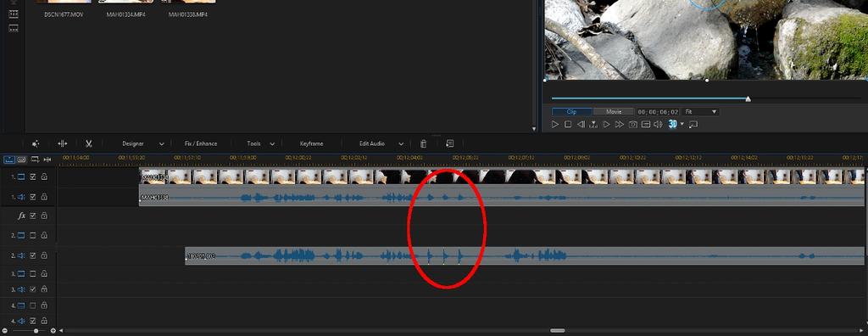Viewport: 868px width, 336px height.
Task: Take a snapshot with the camera icon
Action: pyautogui.click(x=632, y=125)
